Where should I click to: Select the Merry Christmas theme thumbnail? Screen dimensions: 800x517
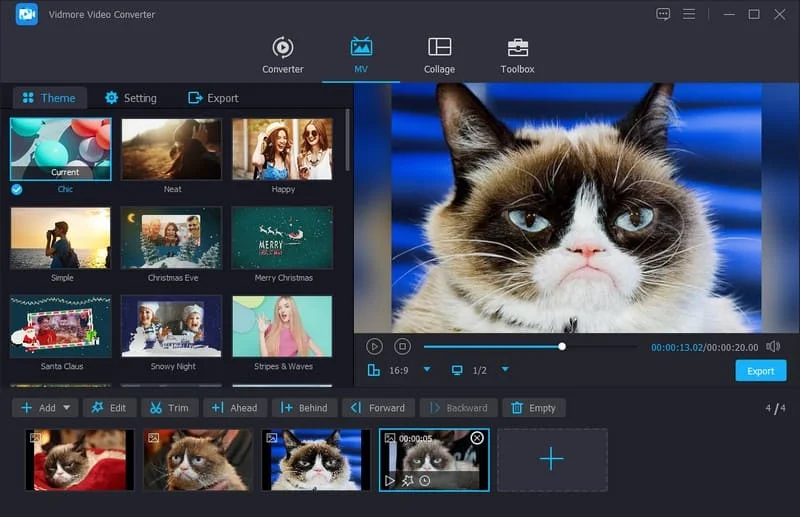point(282,239)
